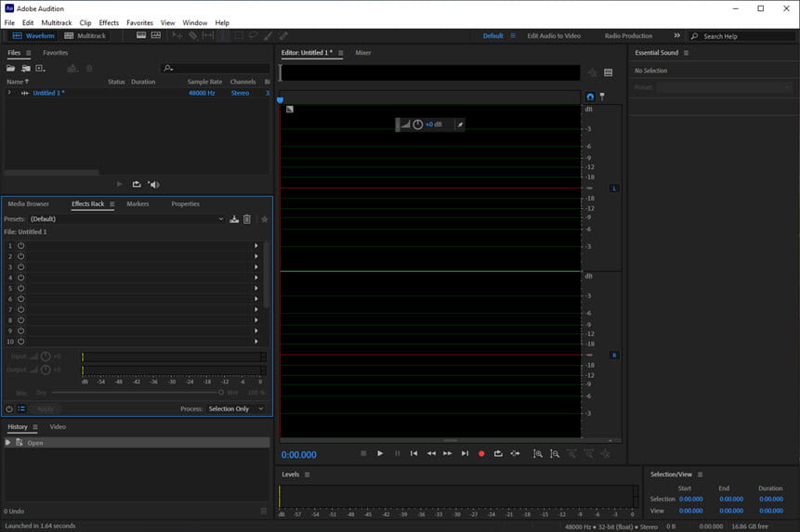Click the Record button
Viewport: 800px width, 532px height.
point(481,453)
